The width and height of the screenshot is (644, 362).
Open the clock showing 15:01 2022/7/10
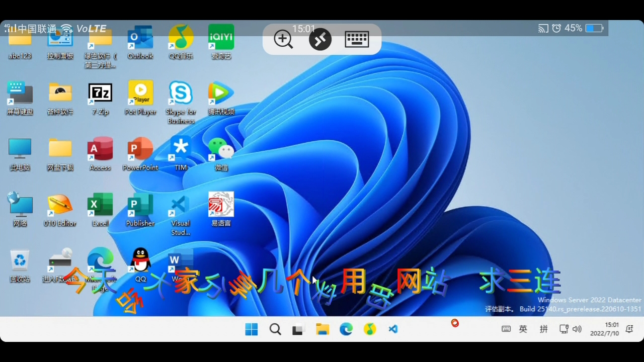[x=605, y=329]
